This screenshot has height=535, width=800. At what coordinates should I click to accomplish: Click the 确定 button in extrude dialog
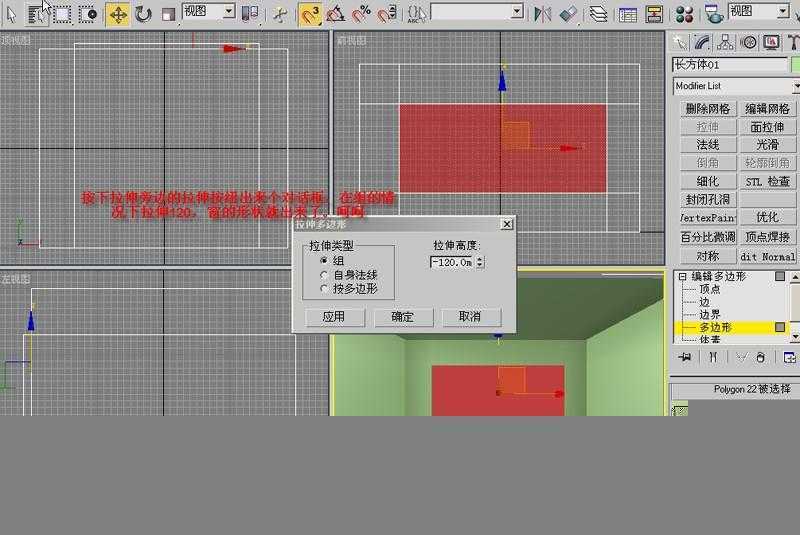tap(403, 317)
